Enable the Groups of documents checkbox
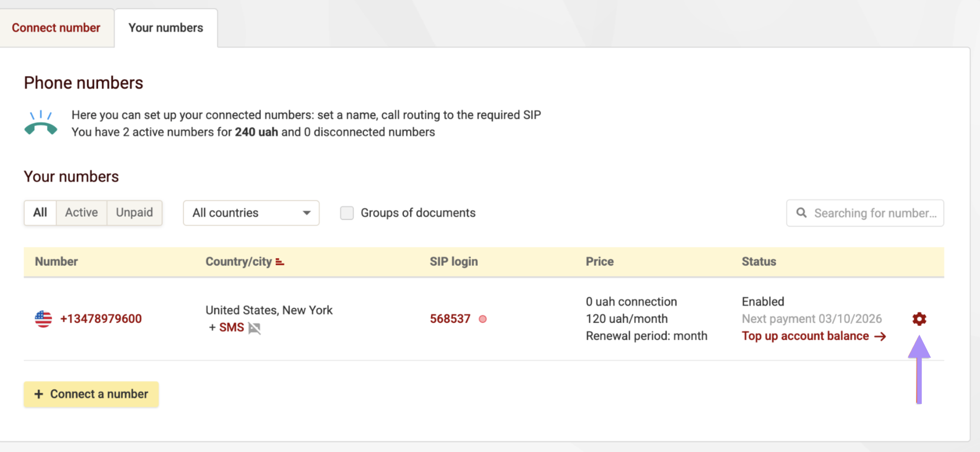 [347, 213]
